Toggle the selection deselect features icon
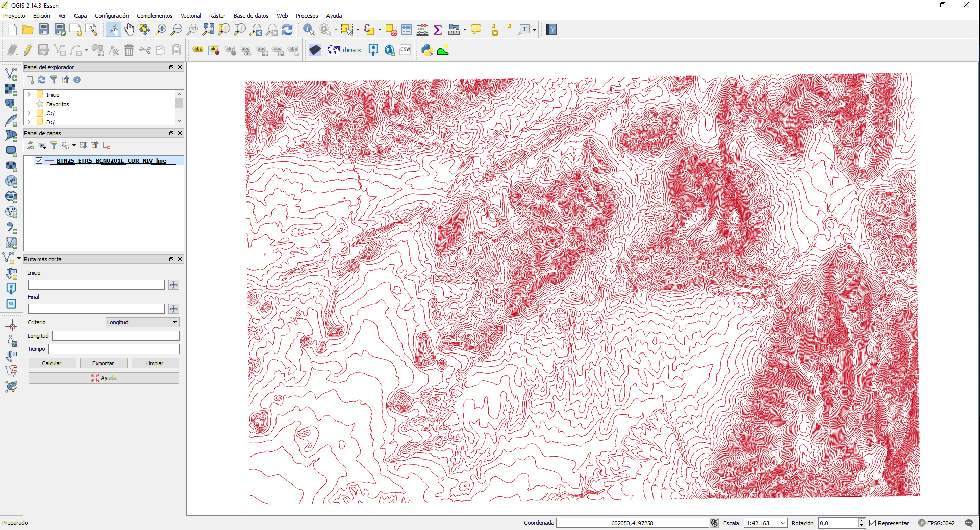Viewport: 980px width, 530px height. click(x=391, y=29)
